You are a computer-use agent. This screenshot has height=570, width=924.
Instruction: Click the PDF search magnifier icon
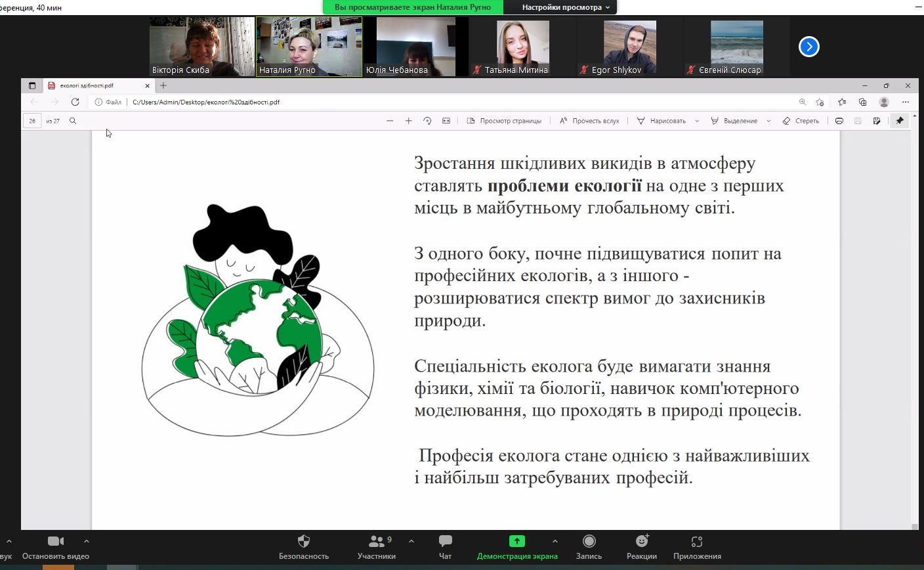pos(73,121)
